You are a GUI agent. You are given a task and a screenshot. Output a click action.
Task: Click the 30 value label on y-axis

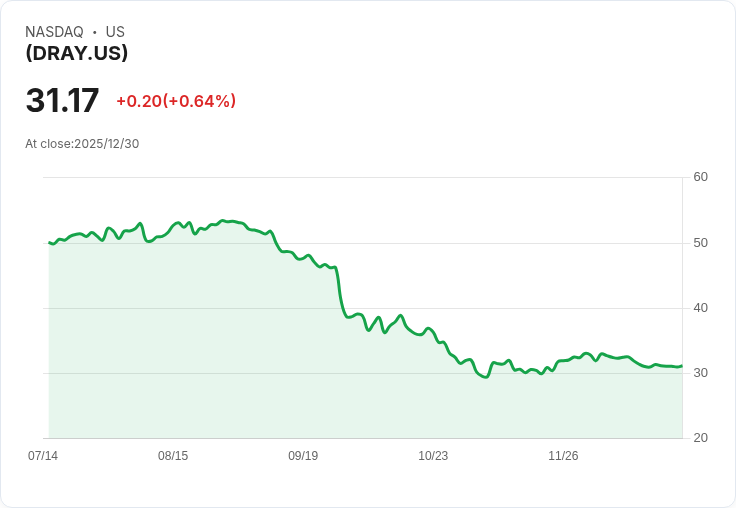pos(700,373)
